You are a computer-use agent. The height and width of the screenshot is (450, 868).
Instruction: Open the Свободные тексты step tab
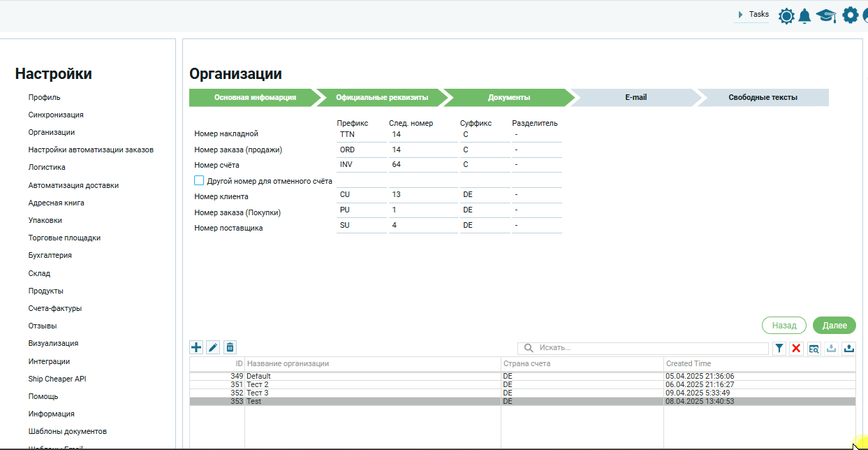[763, 98]
